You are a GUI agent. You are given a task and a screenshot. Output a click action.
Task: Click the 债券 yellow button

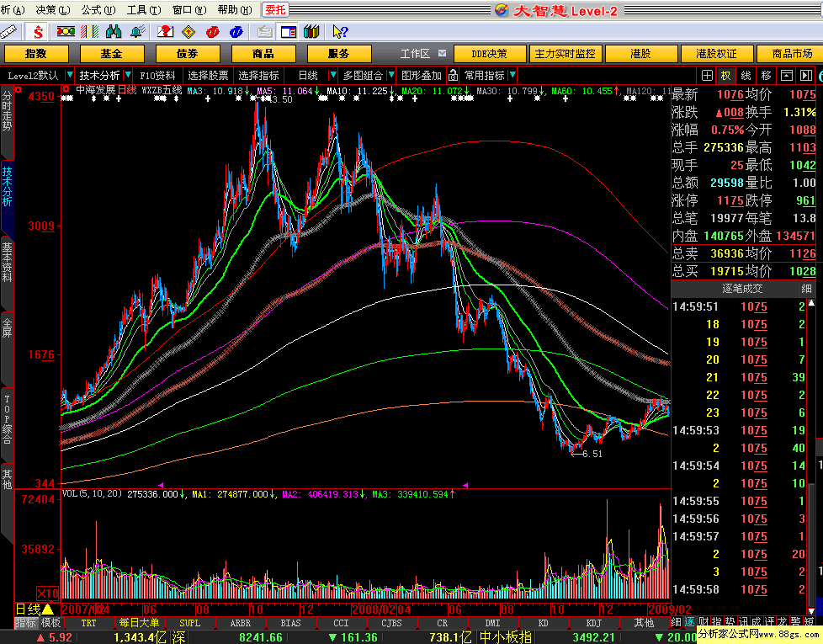point(188,54)
